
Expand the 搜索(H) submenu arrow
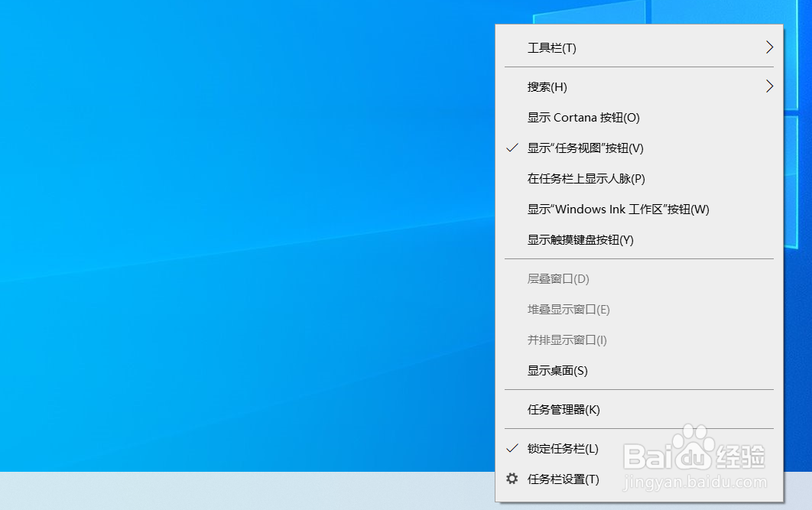pos(769,86)
